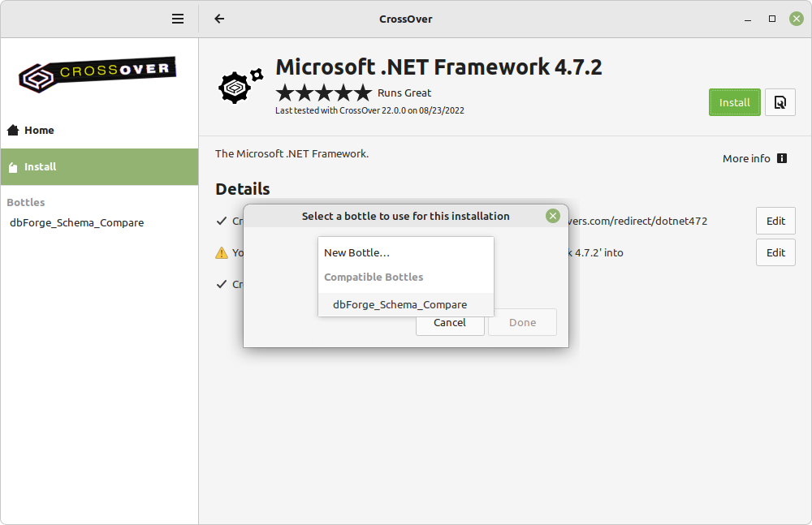
Task: Edit the installer download source
Action: click(775, 221)
